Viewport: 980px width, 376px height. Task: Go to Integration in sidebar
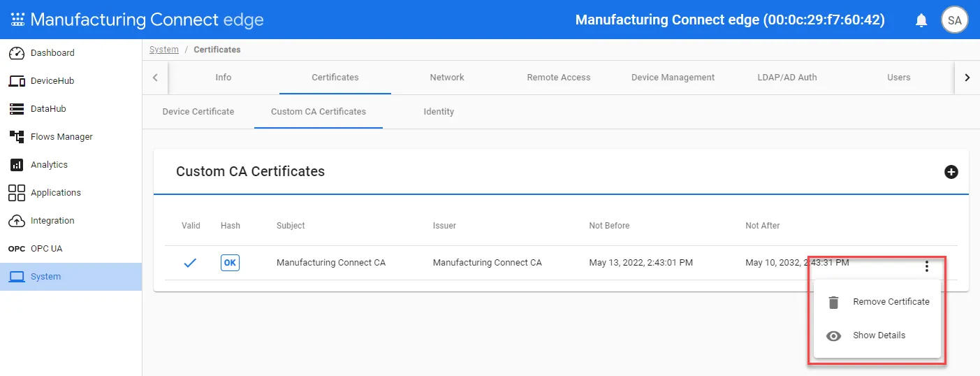(71, 221)
